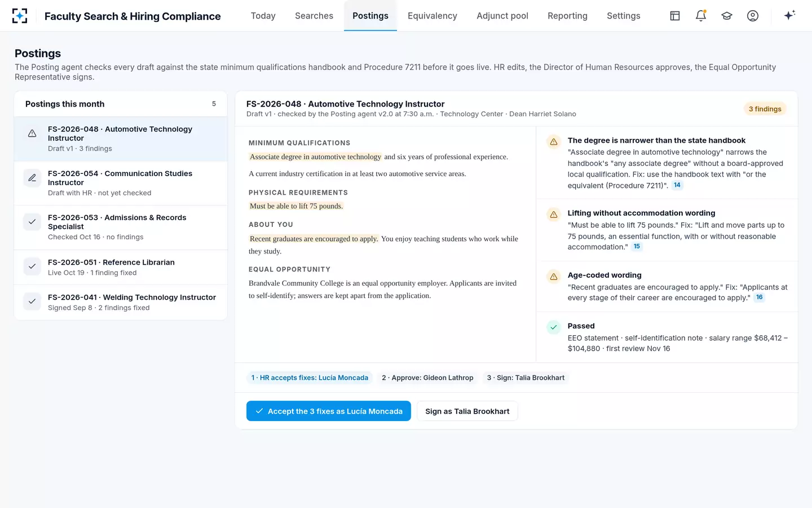Click warning icon beside age-coded wording finding

click(x=554, y=277)
